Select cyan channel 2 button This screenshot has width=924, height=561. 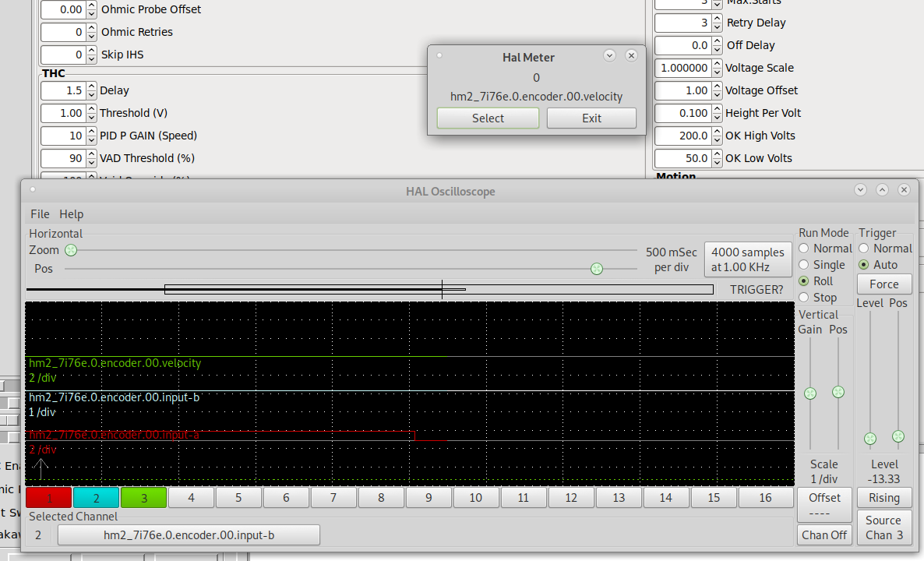96,498
